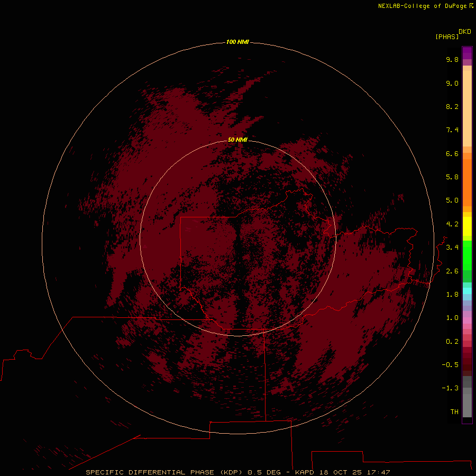Screen dimensions: 476x476
Task: Click the 100 NMI range ring label
Action: tap(237, 42)
